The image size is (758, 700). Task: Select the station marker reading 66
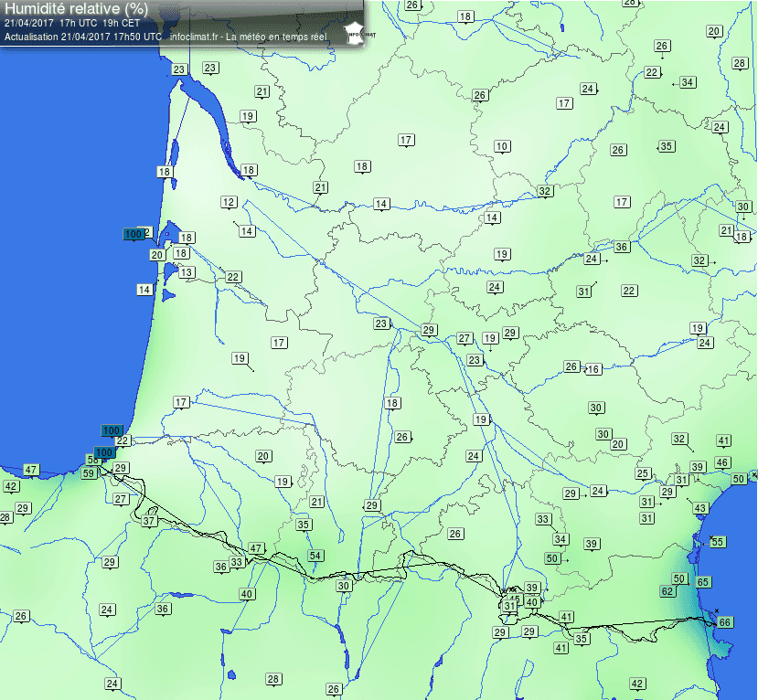tap(725, 622)
